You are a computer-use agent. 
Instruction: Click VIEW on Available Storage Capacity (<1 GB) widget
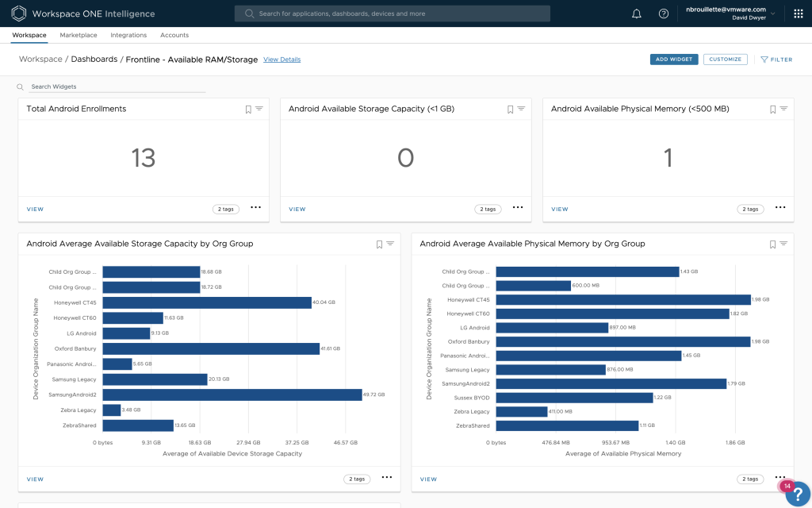297,210
